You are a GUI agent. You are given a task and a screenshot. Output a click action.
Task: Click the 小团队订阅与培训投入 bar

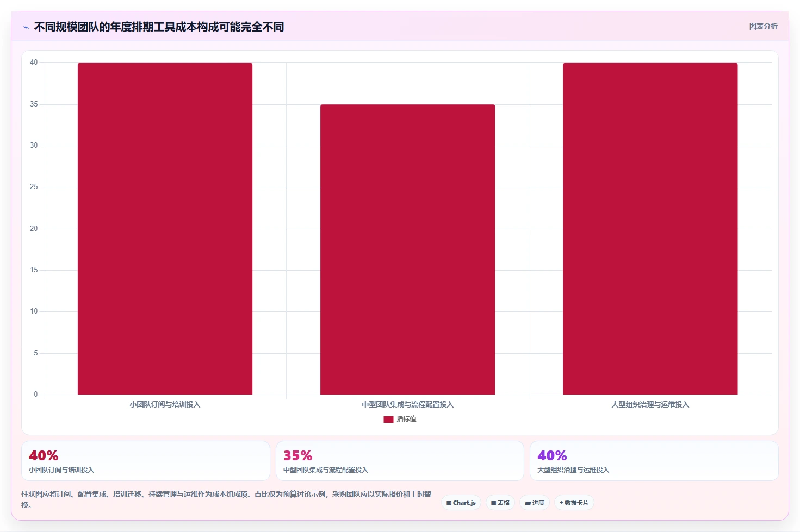coord(165,229)
